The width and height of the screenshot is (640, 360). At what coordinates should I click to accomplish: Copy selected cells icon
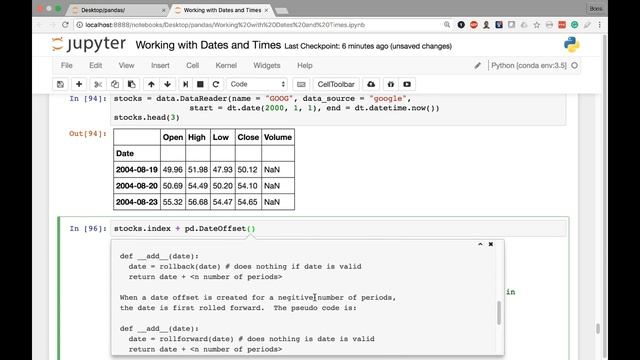pyautogui.click(x=115, y=84)
